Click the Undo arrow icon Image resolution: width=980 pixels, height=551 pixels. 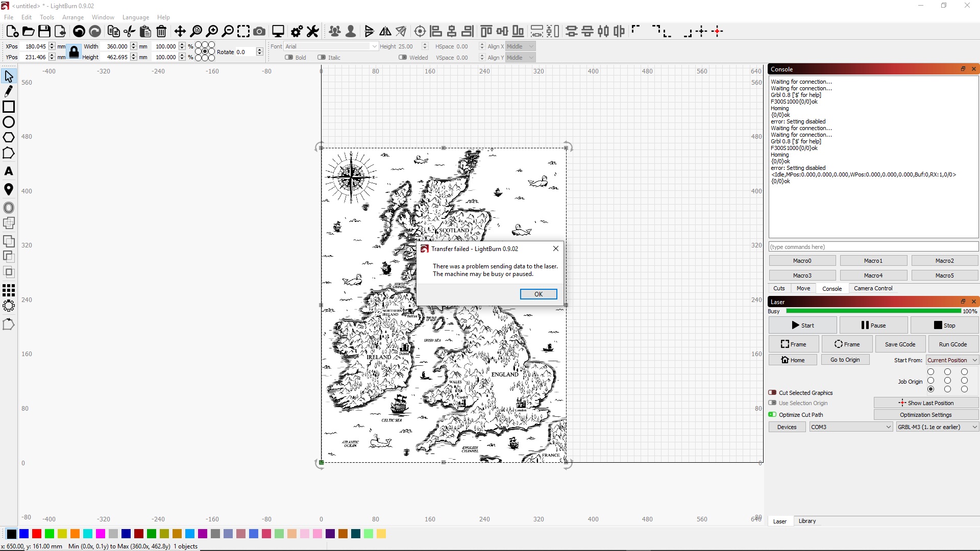[x=79, y=31]
